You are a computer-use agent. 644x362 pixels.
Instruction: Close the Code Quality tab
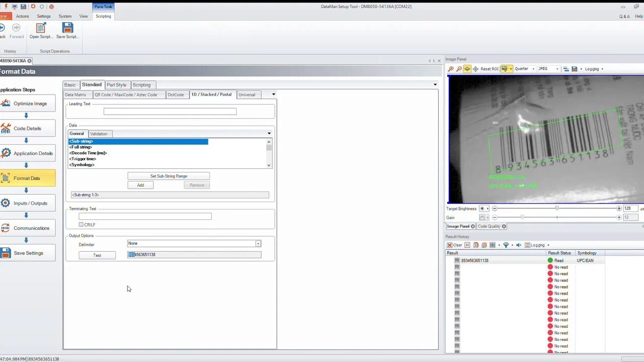coord(504,226)
